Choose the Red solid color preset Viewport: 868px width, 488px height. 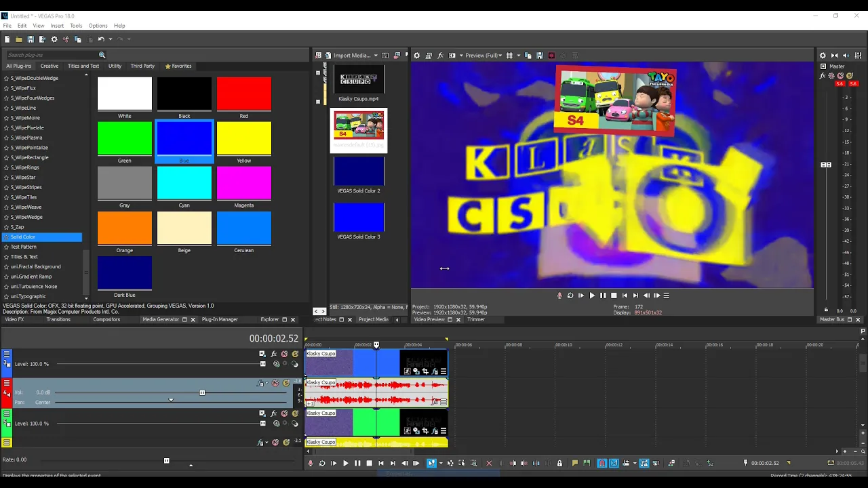244,94
